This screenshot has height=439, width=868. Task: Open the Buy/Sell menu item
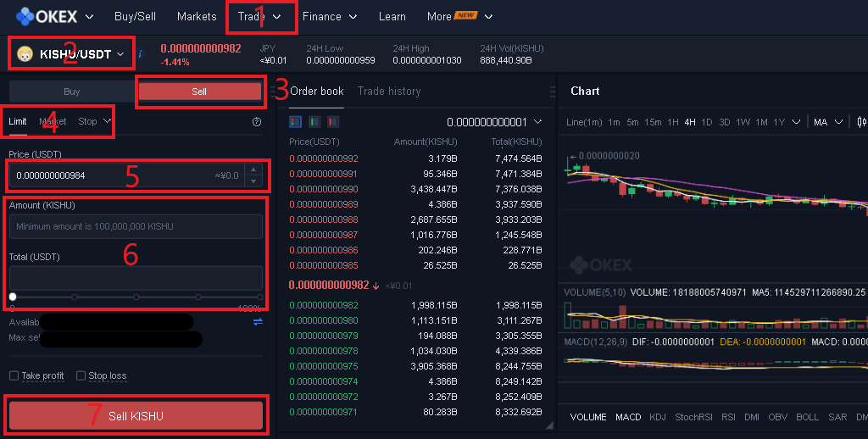click(135, 17)
